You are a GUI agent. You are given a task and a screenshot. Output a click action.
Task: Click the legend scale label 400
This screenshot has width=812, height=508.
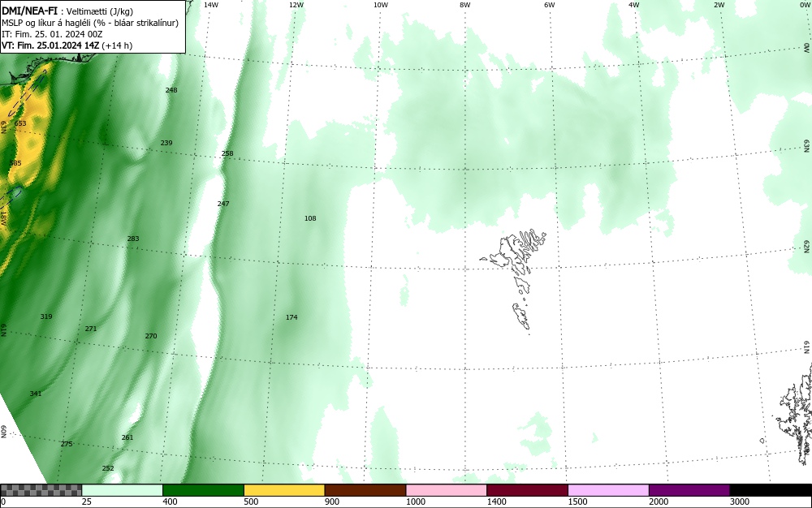170,502
